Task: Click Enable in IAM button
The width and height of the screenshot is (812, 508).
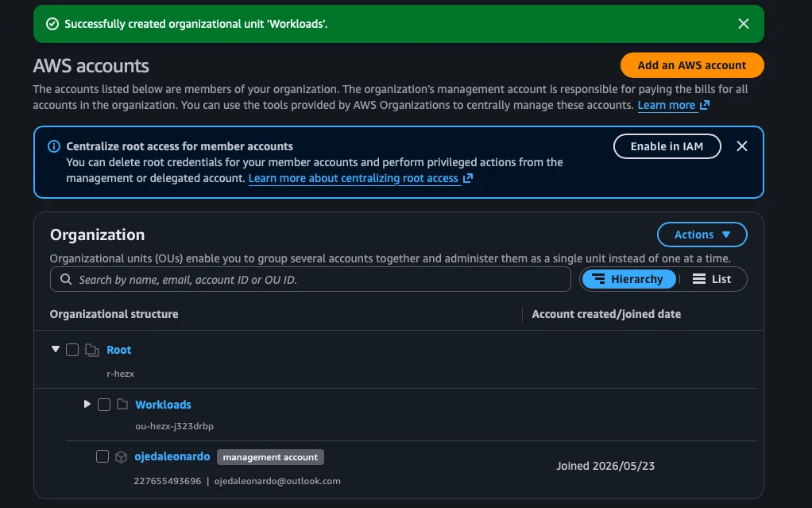Action: (667, 147)
